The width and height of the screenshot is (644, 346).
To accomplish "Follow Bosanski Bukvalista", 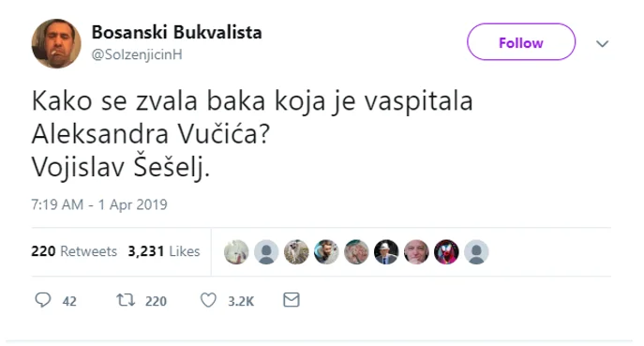I will 521,42.
